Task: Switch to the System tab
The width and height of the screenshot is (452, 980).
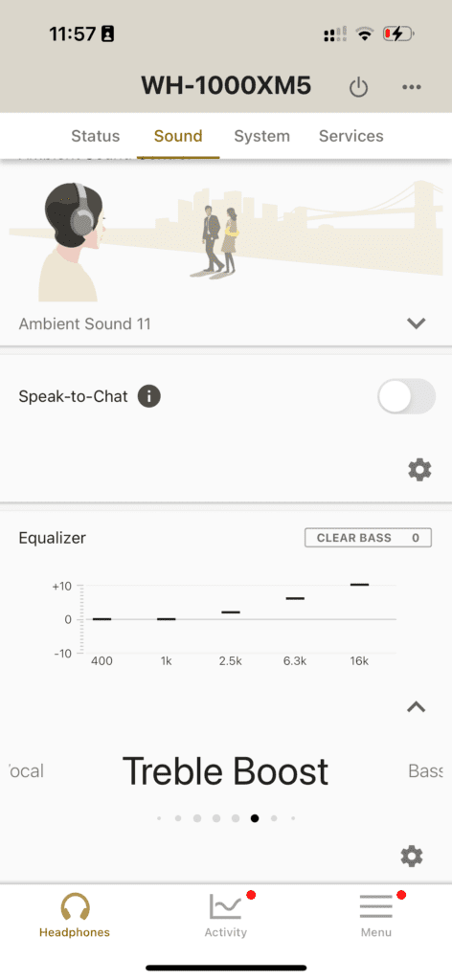Action: coord(262,136)
